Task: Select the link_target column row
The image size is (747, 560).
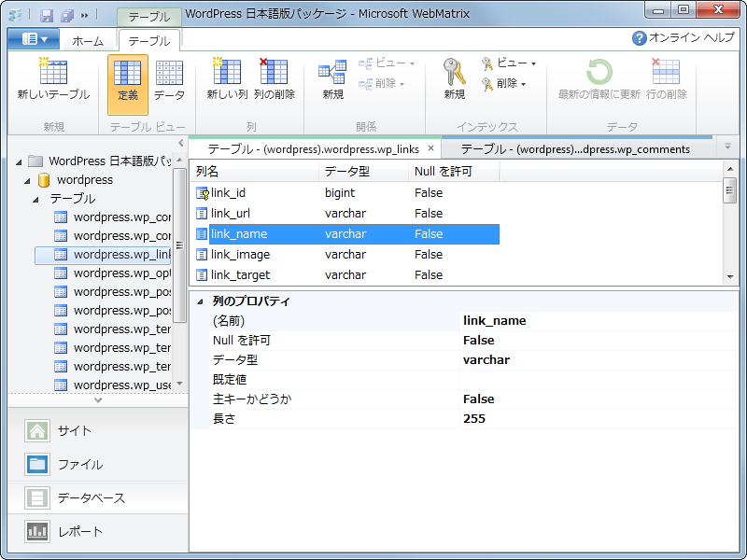Action: coord(346,274)
